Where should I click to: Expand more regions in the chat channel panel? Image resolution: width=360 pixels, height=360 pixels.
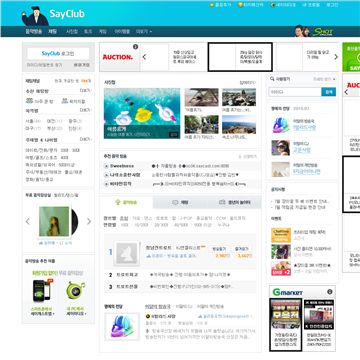tap(86, 110)
